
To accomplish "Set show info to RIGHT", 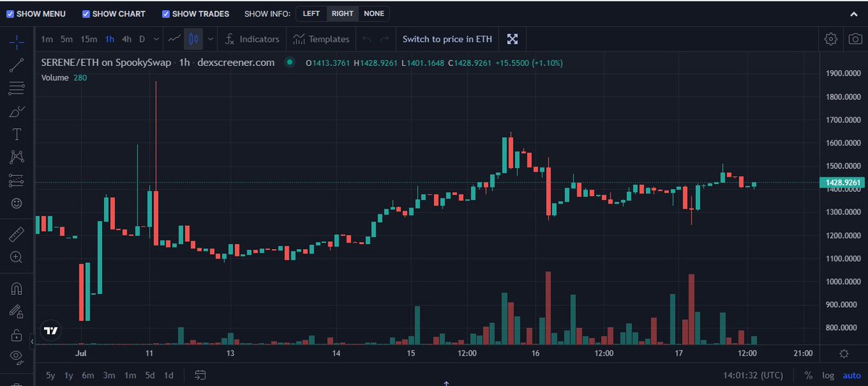I will pos(343,14).
